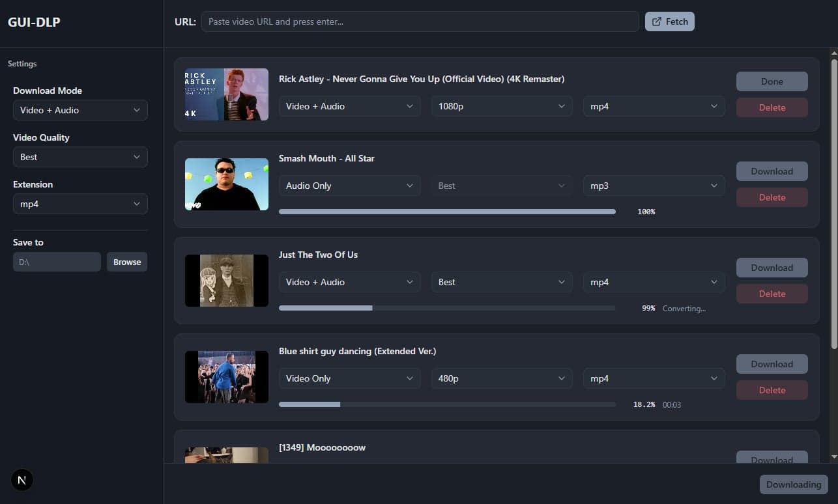The width and height of the screenshot is (838, 504).
Task: Delete the Smash Mouth - All Star entry
Action: click(772, 197)
